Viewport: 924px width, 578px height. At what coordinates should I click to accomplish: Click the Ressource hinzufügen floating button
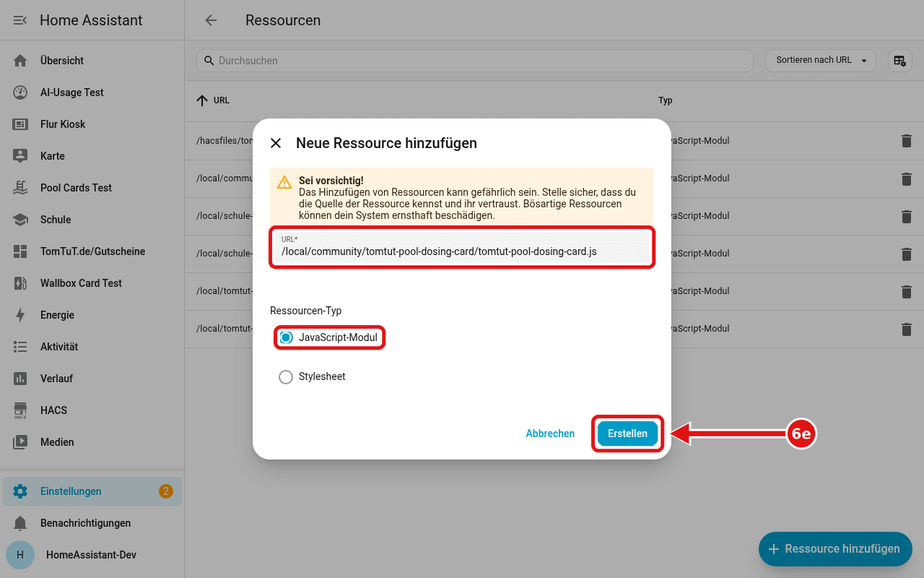[835, 549]
